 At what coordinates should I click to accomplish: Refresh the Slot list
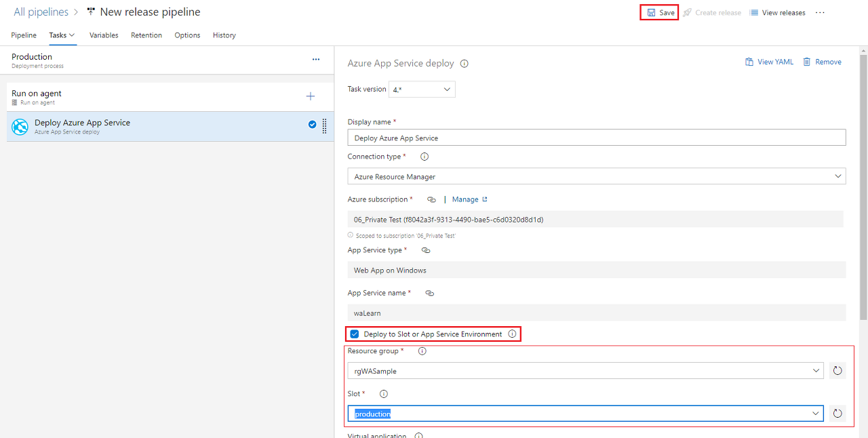coord(837,414)
